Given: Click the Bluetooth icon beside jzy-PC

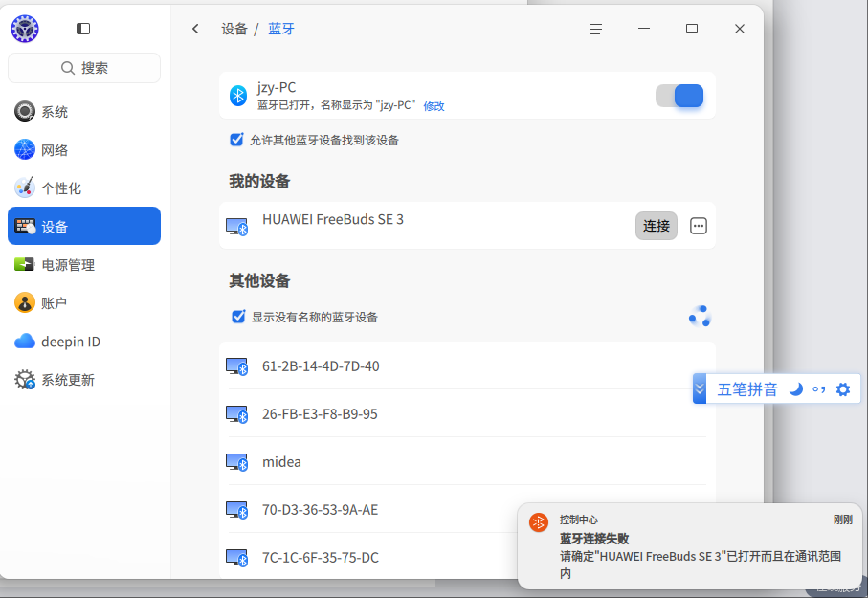Looking at the screenshot, I should [x=238, y=96].
